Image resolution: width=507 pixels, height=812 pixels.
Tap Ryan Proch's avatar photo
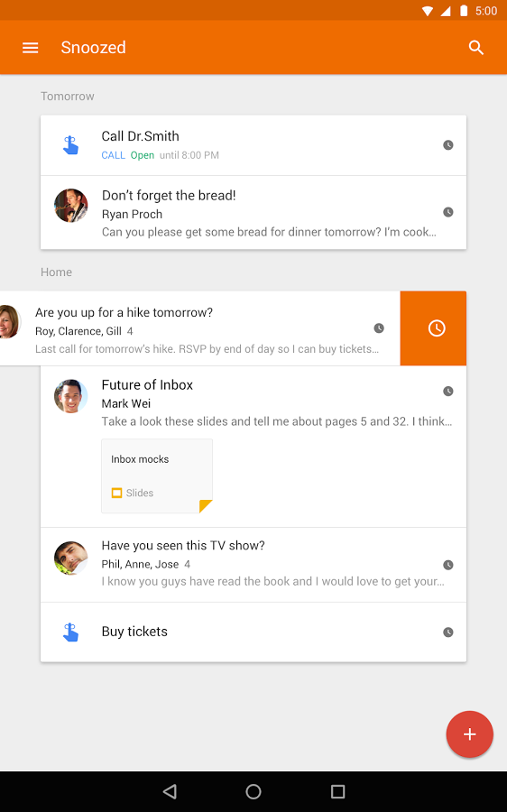[71, 206]
